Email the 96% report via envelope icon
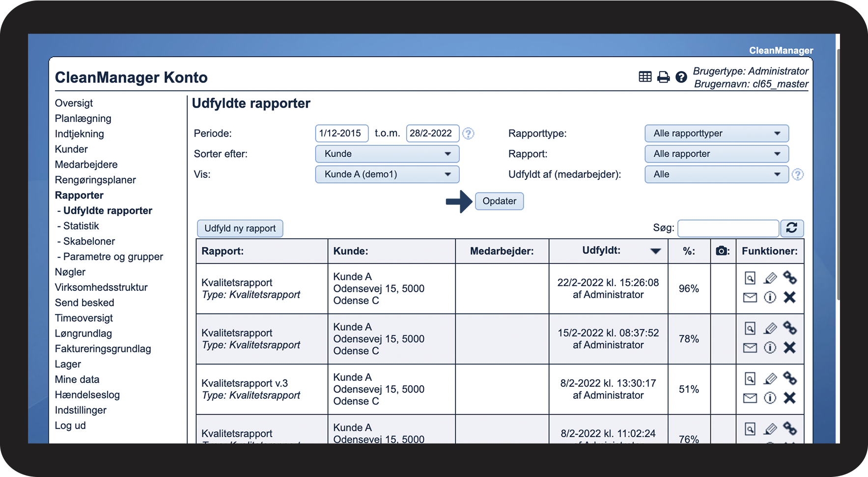 [750, 298]
